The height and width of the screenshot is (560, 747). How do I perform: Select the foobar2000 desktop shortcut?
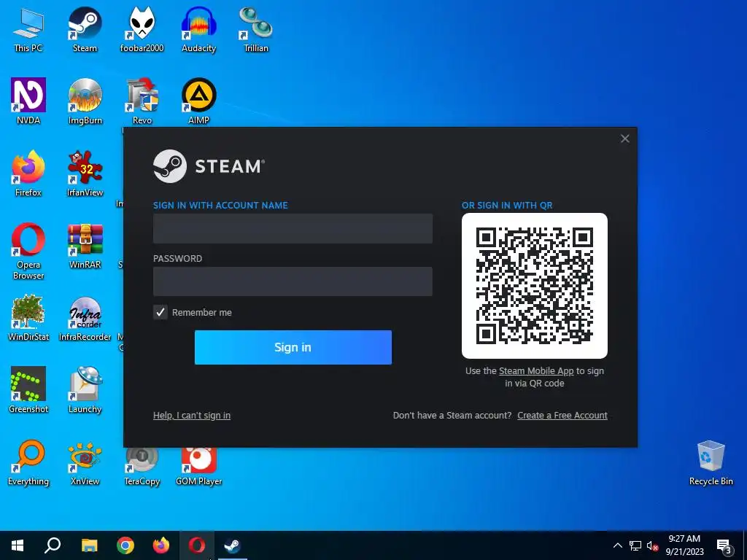point(142,29)
